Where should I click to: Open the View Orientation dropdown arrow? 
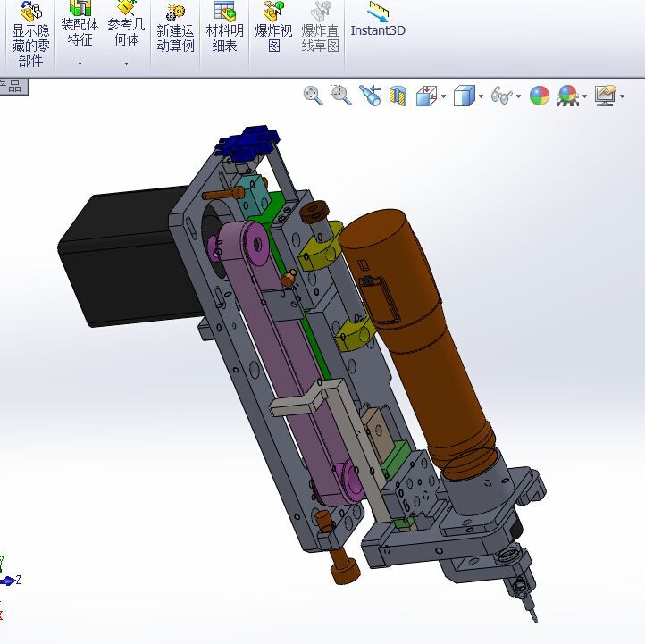443,96
